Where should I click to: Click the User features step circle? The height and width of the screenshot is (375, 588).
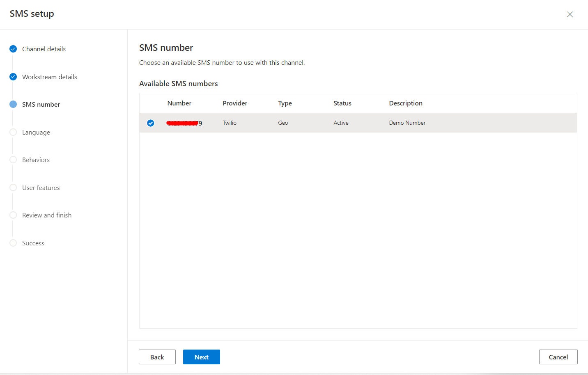click(13, 187)
